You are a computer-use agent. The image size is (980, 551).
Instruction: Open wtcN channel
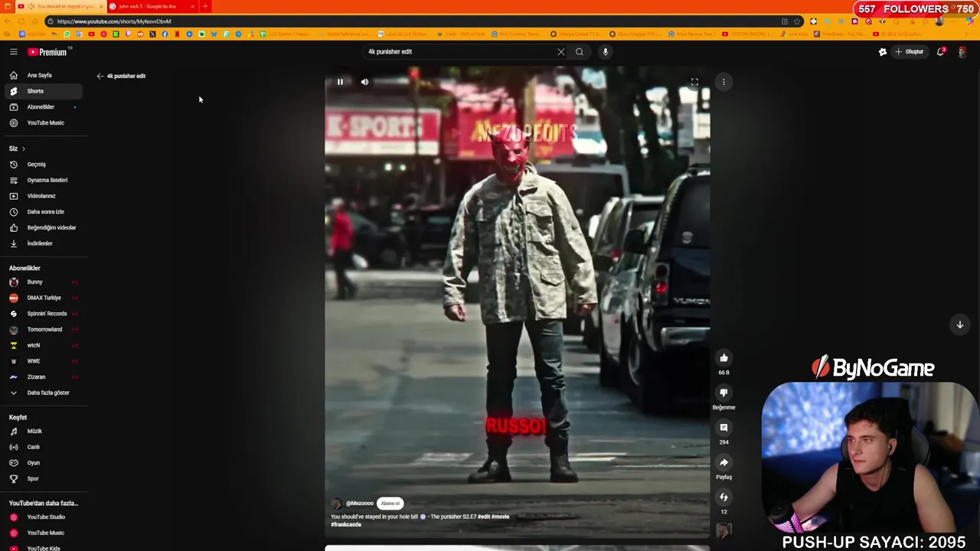[44, 345]
